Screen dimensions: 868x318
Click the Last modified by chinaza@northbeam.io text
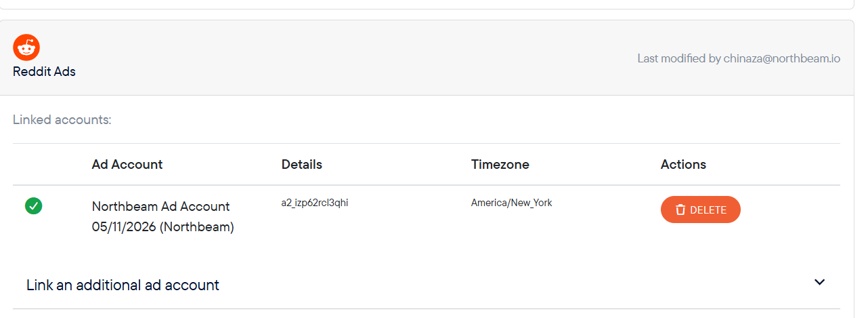tap(739, 58)
